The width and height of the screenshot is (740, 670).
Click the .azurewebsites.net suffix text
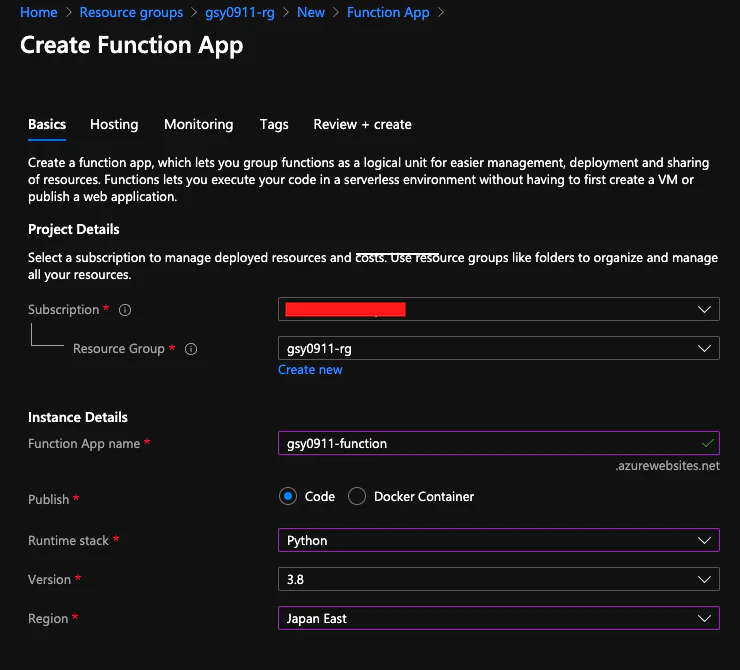(x=667, y=466)
